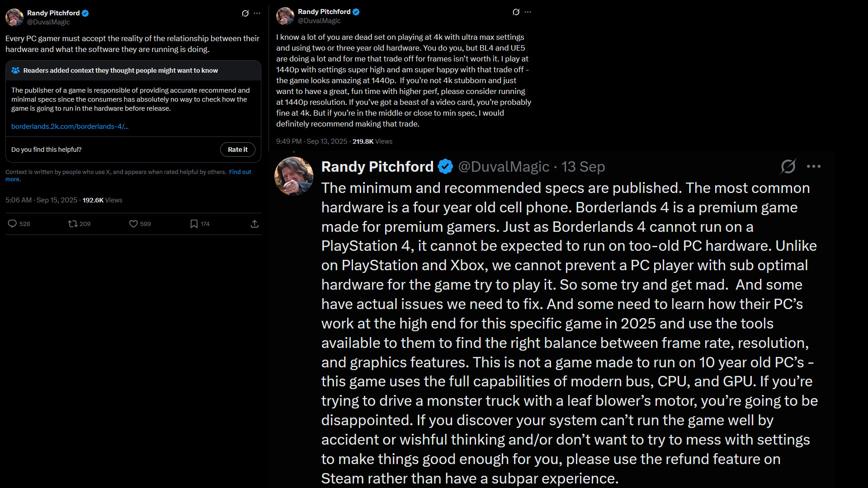Image resolution: width=868 pixels, height=488 pixels.
Task: Click the Find out more link
Action: point(240,172)
